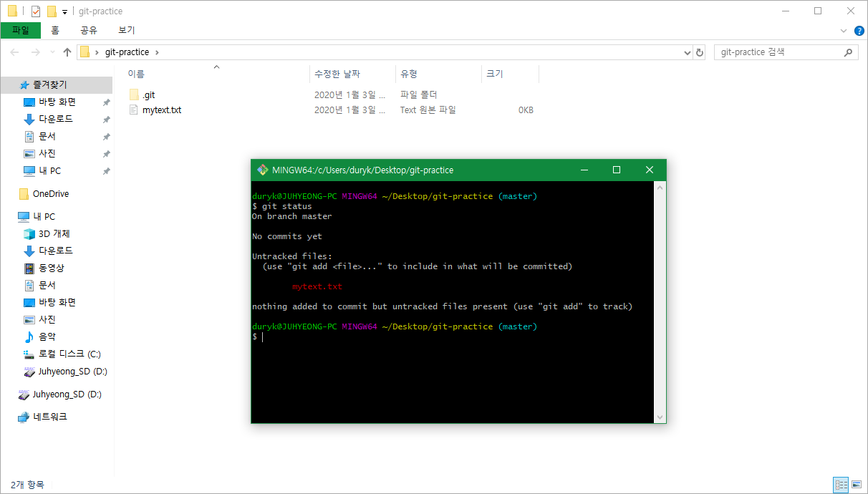This screenshot has height=494, width=868.
Task: Click the terminal scrollbar up arrow
Action: point(660,187)
